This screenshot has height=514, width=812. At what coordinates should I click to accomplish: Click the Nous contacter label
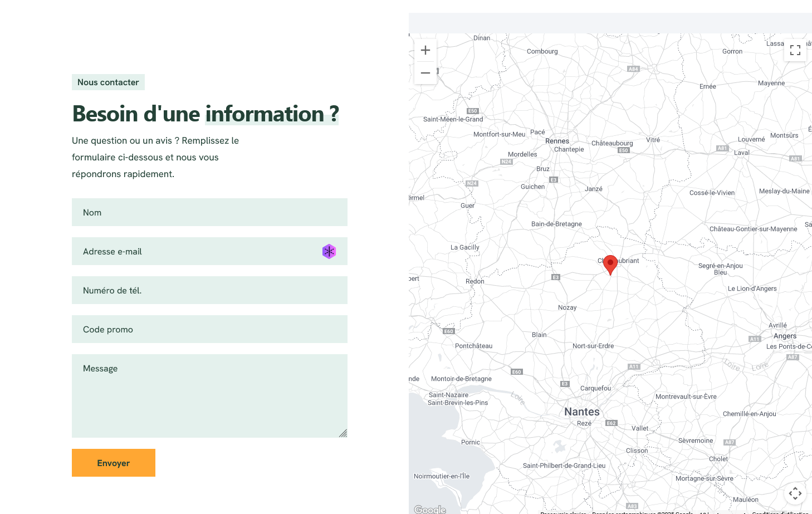108,82
